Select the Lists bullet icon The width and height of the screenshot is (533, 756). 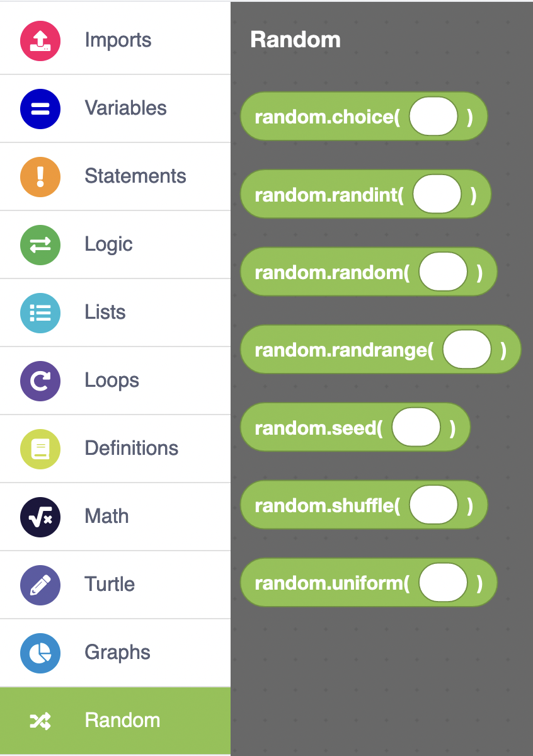(x=40, y=312)
